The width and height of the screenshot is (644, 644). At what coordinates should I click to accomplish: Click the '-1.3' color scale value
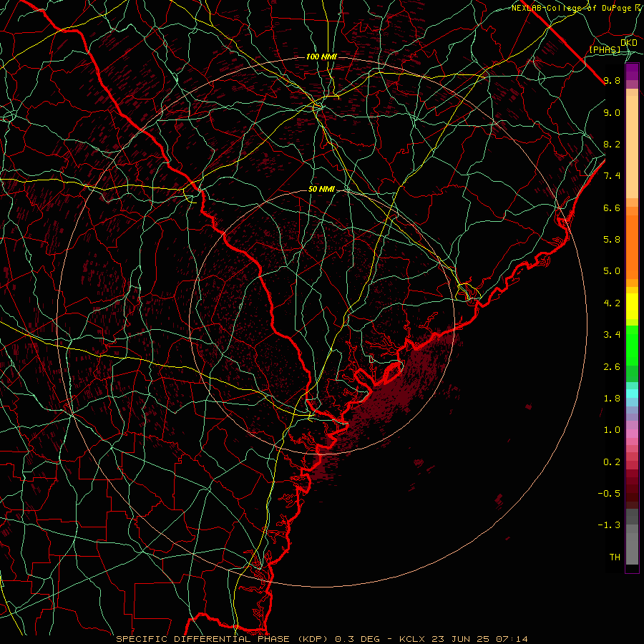(609, 525)
